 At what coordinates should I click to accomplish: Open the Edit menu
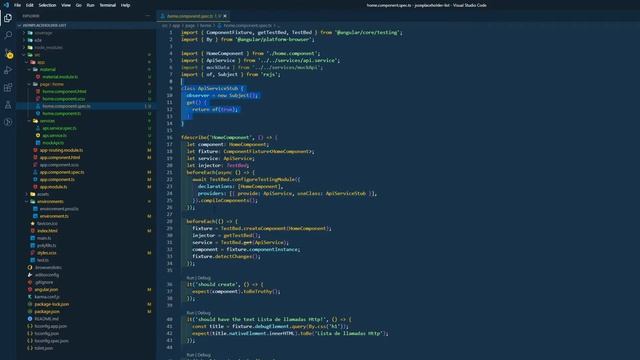(30, 5)
